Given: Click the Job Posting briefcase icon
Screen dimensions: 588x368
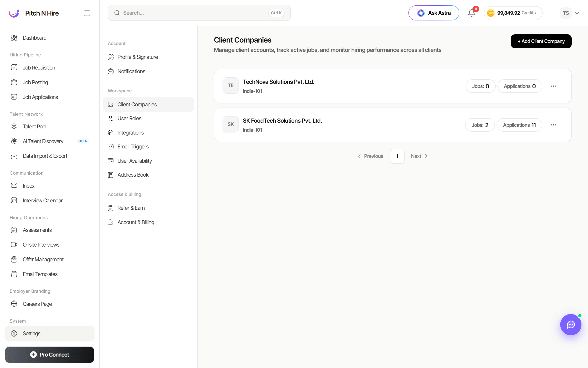Looking at the screenshot, I should (14, 82).
